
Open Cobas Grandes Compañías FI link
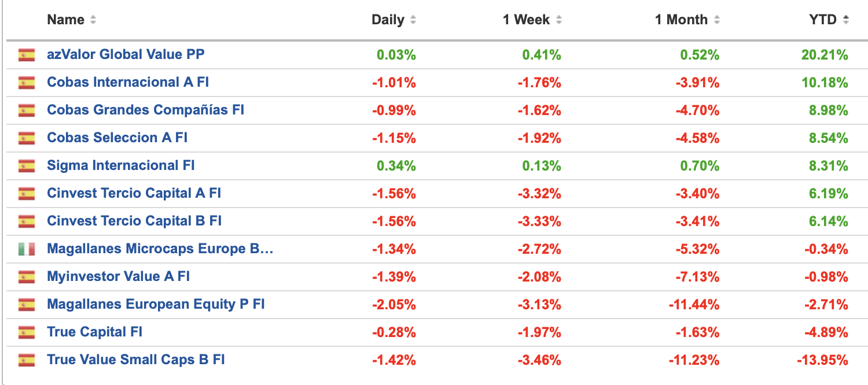coord(145,110)
